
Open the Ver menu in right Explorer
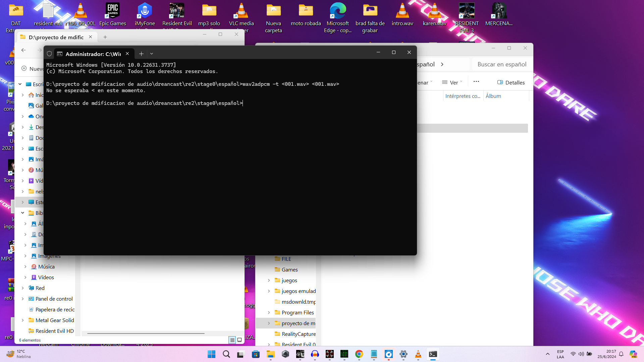pyautogui.click(x=452, y=82)
